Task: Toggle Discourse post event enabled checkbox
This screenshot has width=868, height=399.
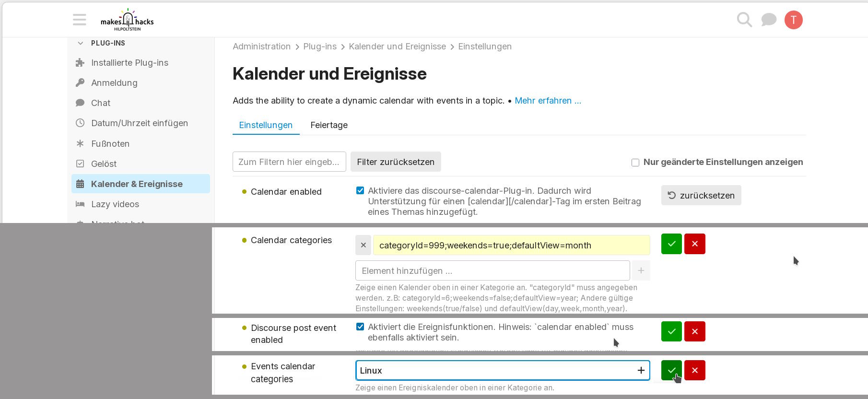Action: click(360, 327)
